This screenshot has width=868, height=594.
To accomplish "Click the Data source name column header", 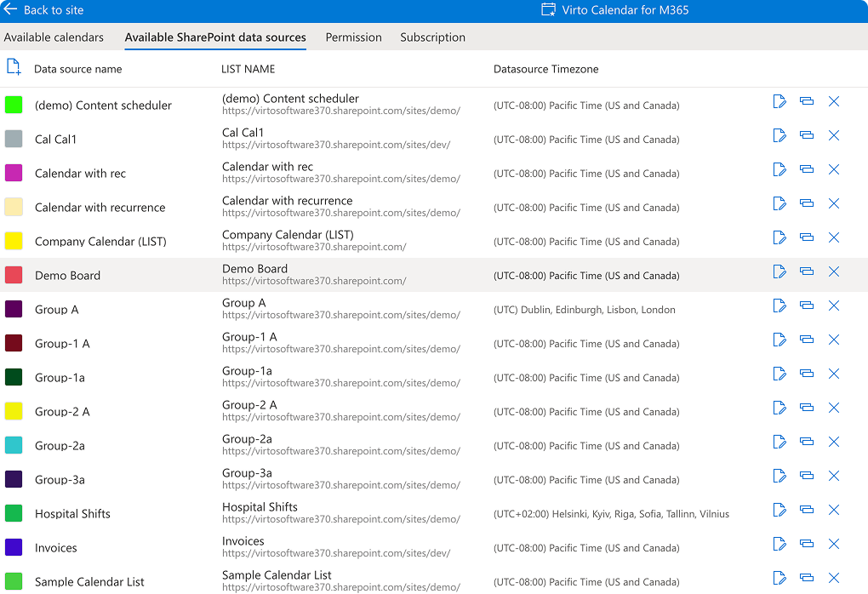I will [x=78, y=69].
